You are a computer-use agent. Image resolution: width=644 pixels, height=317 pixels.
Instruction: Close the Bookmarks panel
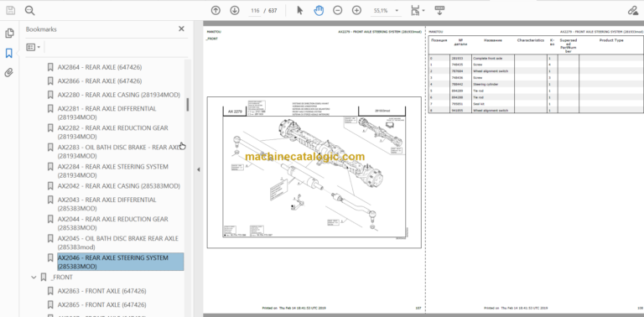pos(181,29)
